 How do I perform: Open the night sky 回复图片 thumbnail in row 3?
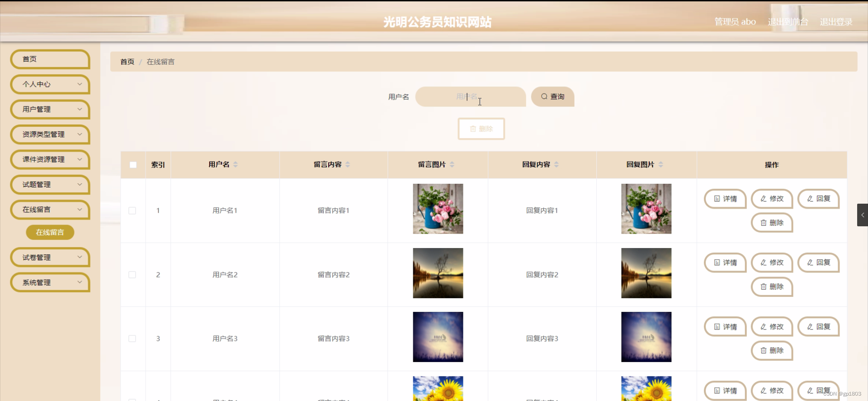tap(646, 337)
